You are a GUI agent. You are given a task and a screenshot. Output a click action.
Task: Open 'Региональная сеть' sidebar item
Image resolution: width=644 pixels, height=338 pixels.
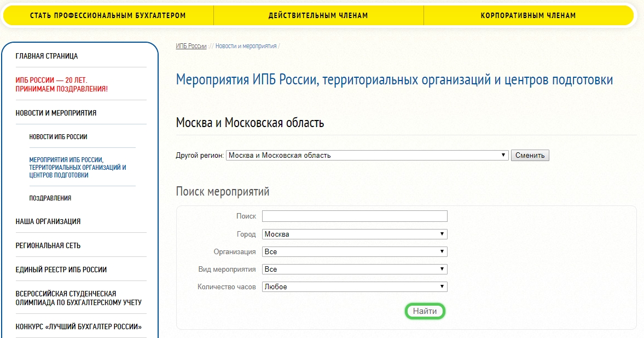48,245
